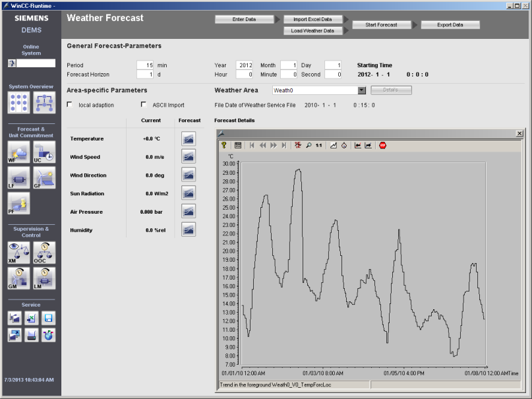532x399 pixels.
Task: Click the floppy disk save service icon
Action: tap(49, 319)
